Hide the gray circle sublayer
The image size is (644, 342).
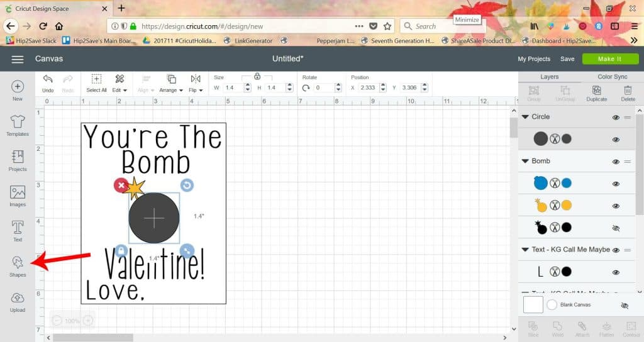[615, 140]
